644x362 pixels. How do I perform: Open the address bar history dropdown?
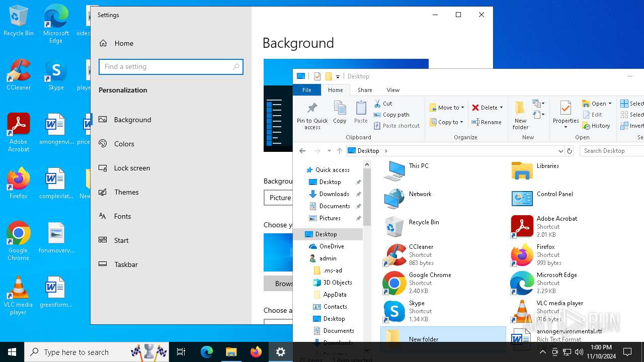click(x=560, y=151)
